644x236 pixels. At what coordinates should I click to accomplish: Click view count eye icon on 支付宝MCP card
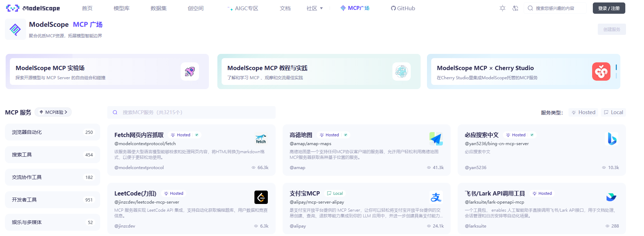(x=429, y=226)
